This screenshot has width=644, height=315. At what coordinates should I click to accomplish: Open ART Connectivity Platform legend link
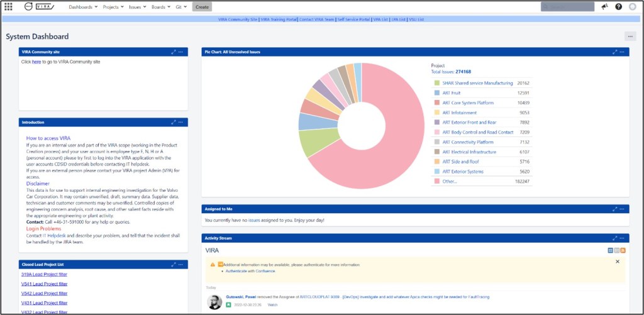coord(468,142)
